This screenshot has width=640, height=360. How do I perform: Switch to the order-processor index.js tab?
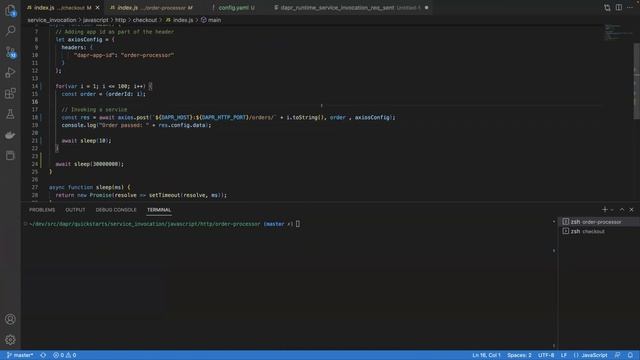151,8
